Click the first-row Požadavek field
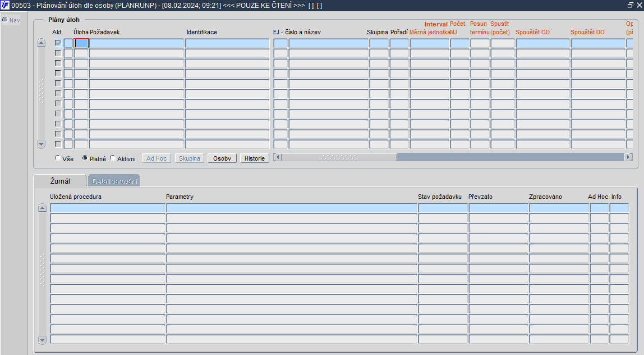 [x=136, y=43]
